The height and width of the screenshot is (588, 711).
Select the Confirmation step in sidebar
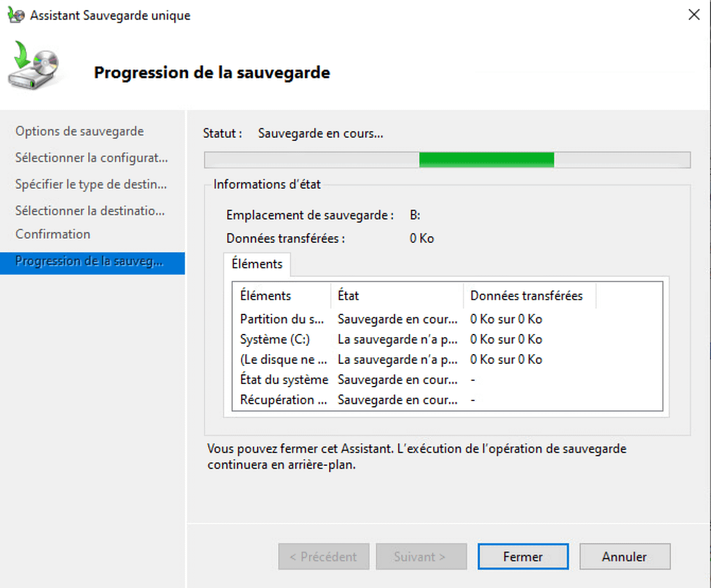click(53, 234)
